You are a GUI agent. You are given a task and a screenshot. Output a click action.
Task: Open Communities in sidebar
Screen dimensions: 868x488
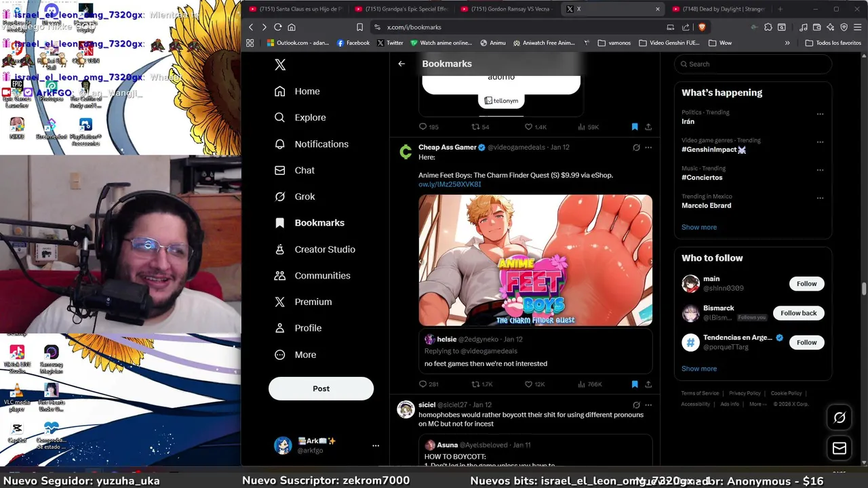(312, 276)
